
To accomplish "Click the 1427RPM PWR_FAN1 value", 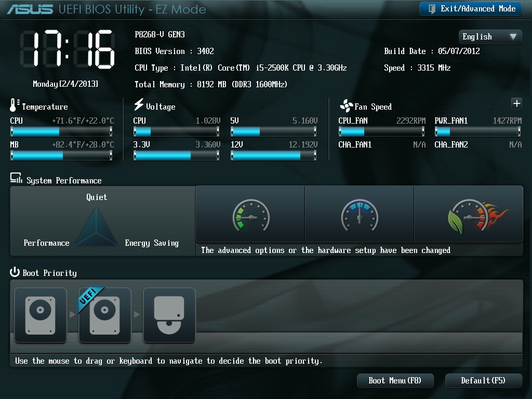I will [x=507, y=121].
